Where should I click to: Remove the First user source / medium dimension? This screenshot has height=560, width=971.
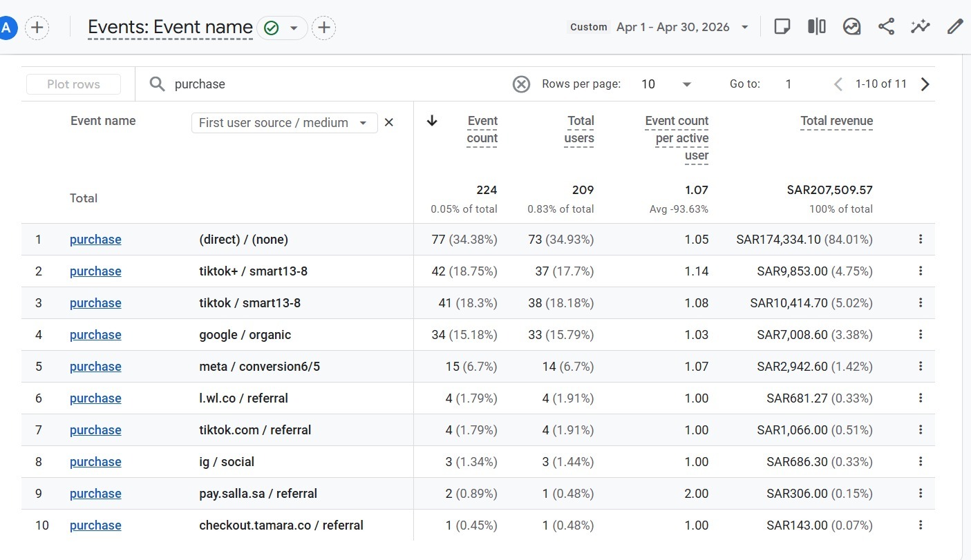[389, 122]
